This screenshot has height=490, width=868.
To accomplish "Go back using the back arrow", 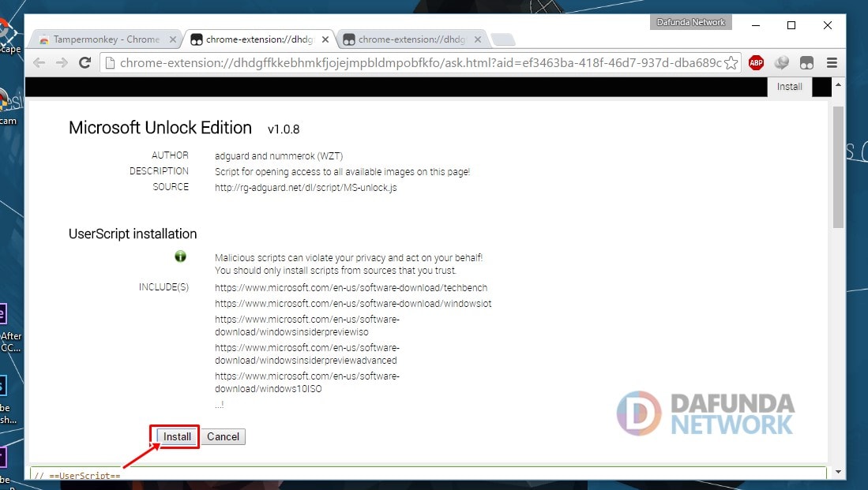I will point(39,63).
